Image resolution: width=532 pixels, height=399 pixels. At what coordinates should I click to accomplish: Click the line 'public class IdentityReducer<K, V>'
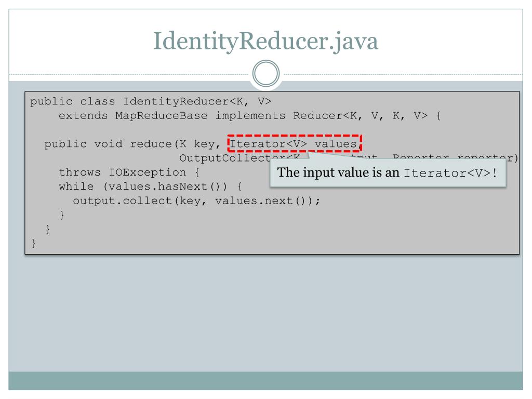point(151,101)
